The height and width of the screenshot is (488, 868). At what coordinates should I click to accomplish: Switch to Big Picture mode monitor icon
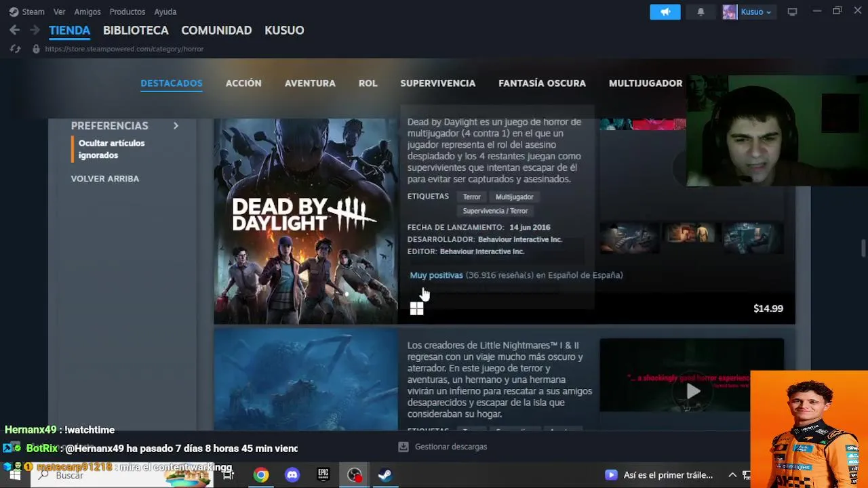[792, 12]
